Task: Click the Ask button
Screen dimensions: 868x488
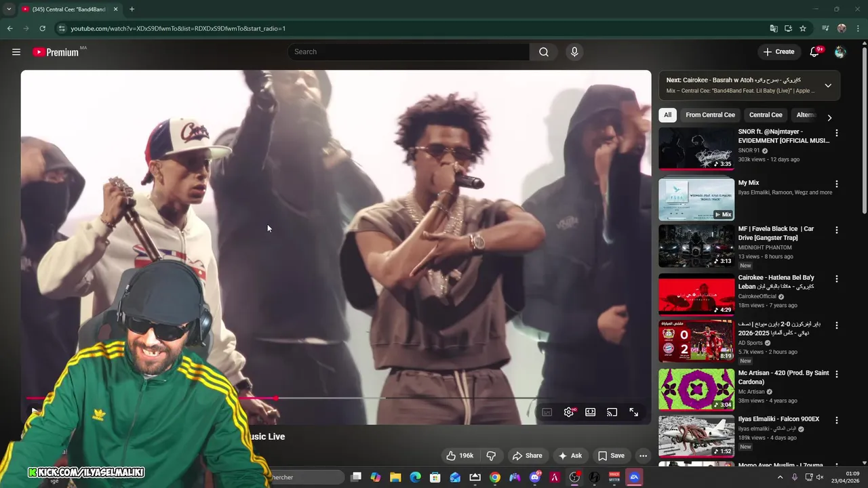Action: 570,455
